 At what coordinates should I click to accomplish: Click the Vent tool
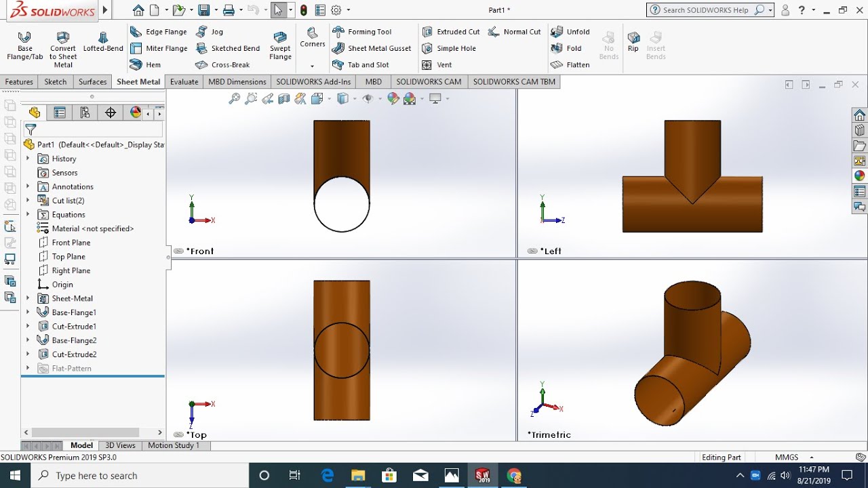(437, 65)
